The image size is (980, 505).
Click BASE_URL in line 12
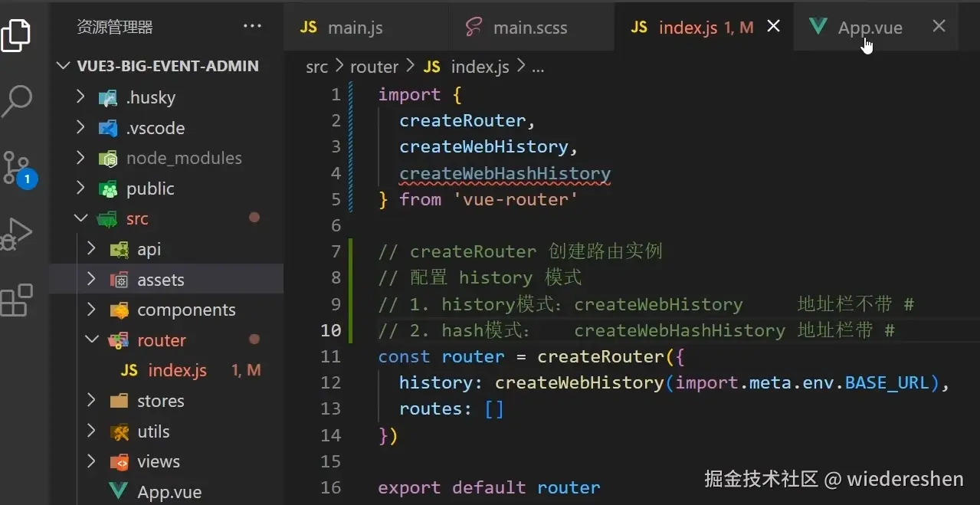coord(887,382)
